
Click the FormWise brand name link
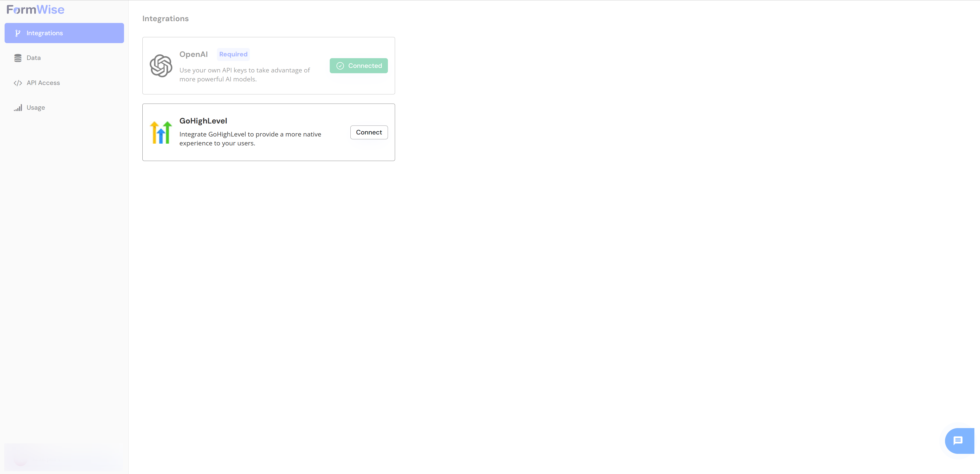click(36, 10)
